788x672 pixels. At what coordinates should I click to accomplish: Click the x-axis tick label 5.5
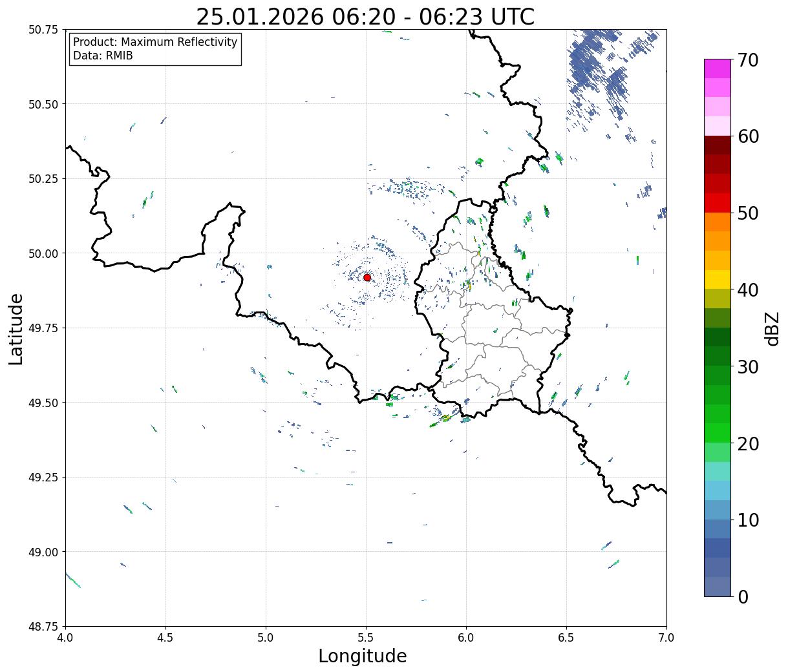pos(366,638)
